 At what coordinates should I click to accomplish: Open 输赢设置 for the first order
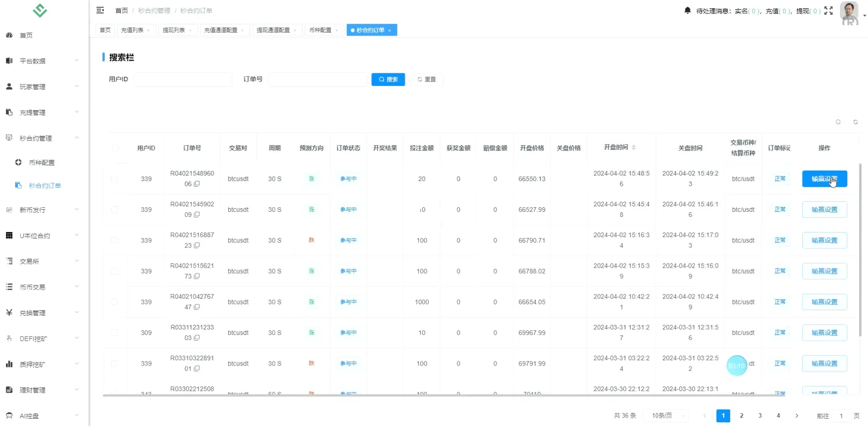824,179
